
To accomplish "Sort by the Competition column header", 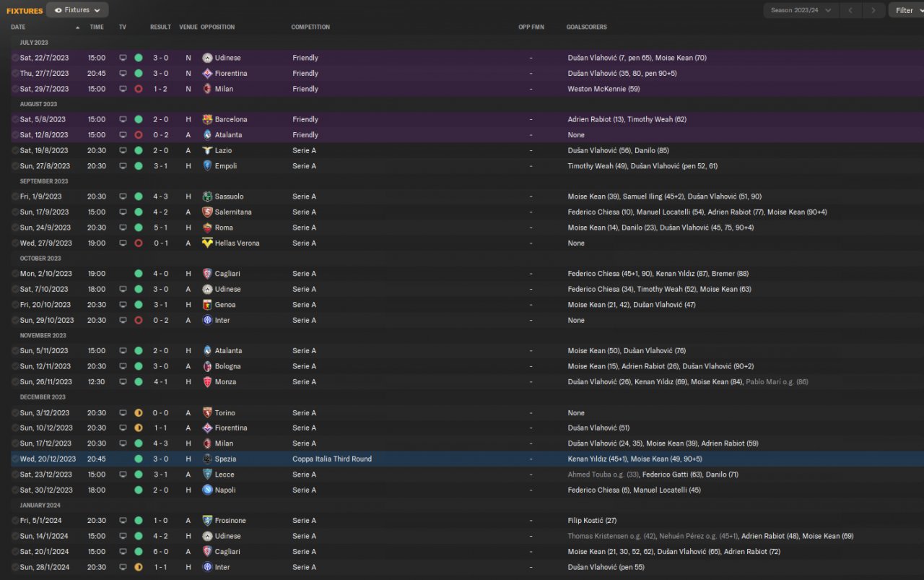I will (310, 27).
